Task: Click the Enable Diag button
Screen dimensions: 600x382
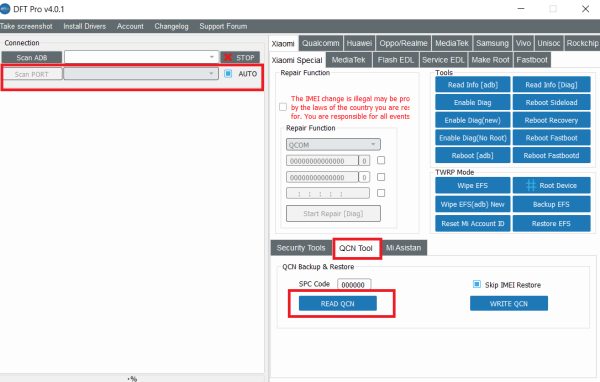Action: [473, 103]
